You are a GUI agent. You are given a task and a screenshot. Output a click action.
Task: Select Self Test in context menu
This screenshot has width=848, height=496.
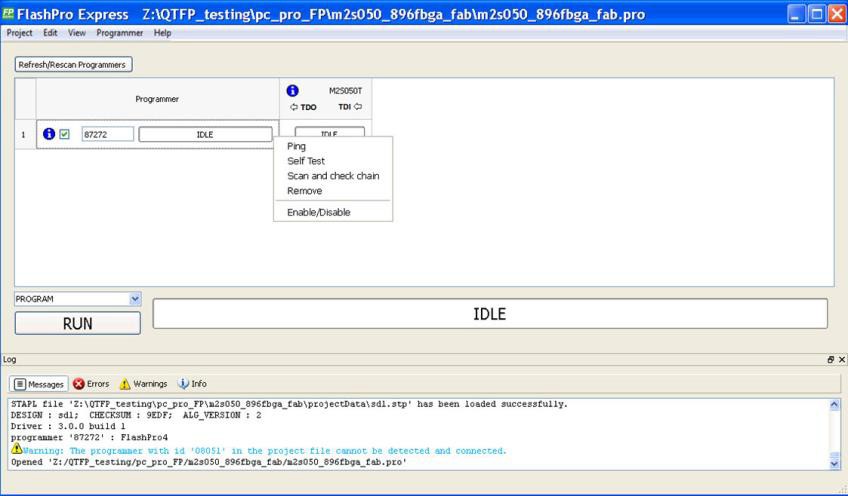[306, 161]
